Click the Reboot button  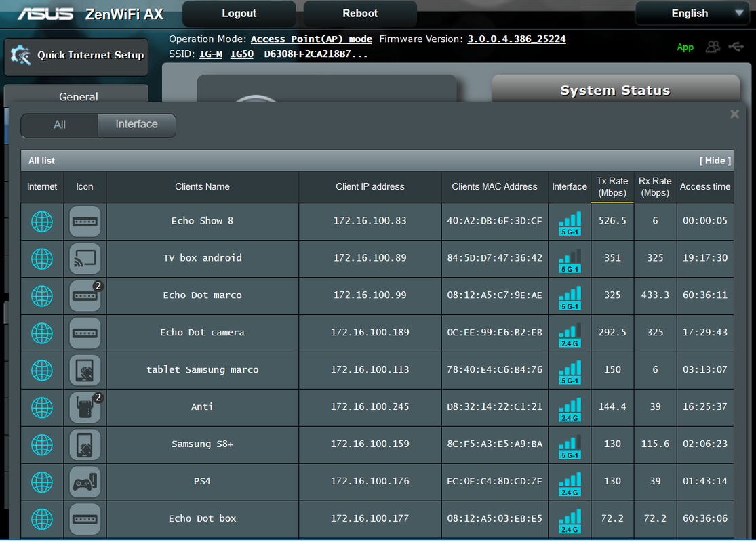pos(360,14)
